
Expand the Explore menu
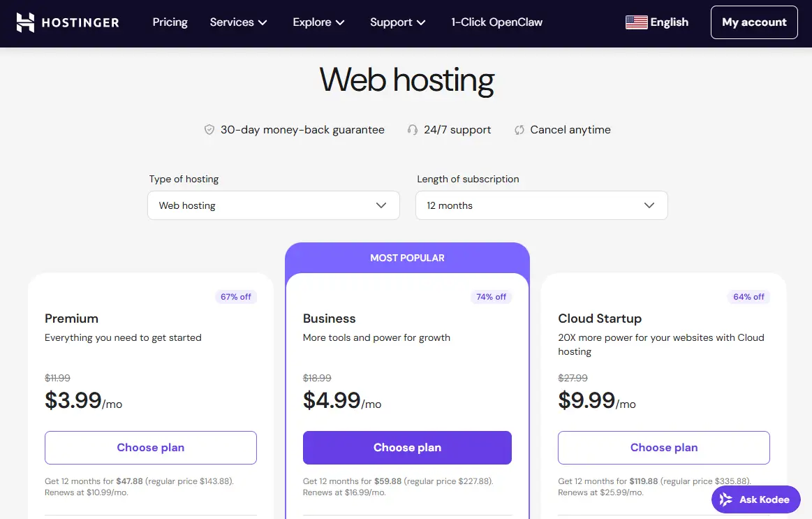318,22
